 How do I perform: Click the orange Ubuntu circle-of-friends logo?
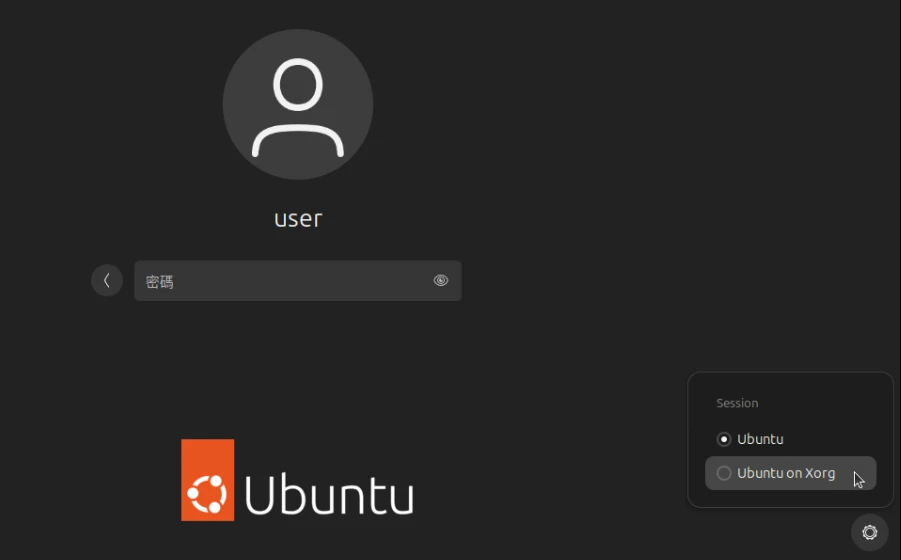(x=207, y=480)
